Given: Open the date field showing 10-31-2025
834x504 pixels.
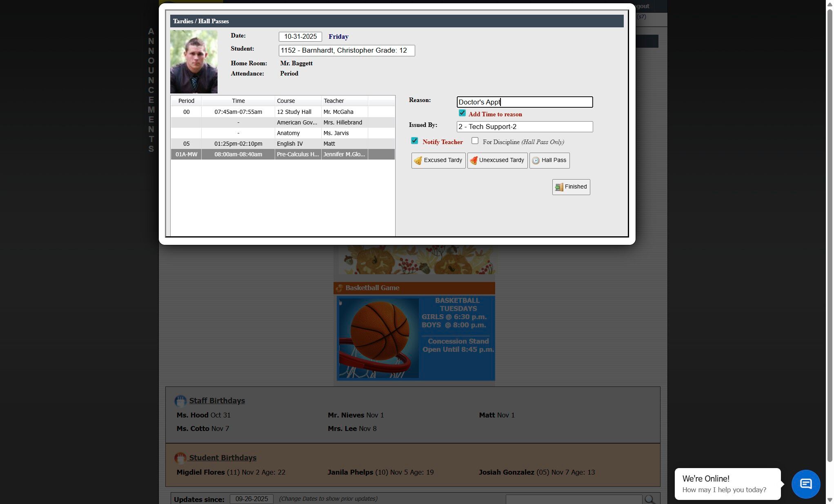Looking at the screenshot, I should 300,37.
